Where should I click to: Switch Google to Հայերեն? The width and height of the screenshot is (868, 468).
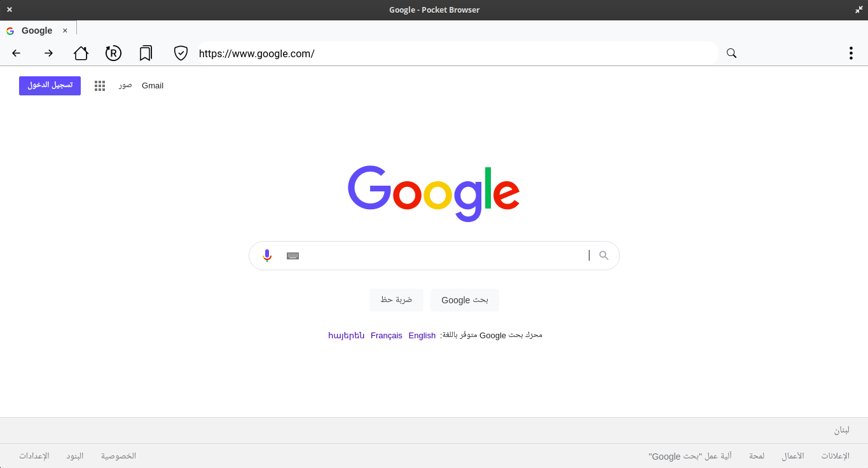tap(347, 336)
